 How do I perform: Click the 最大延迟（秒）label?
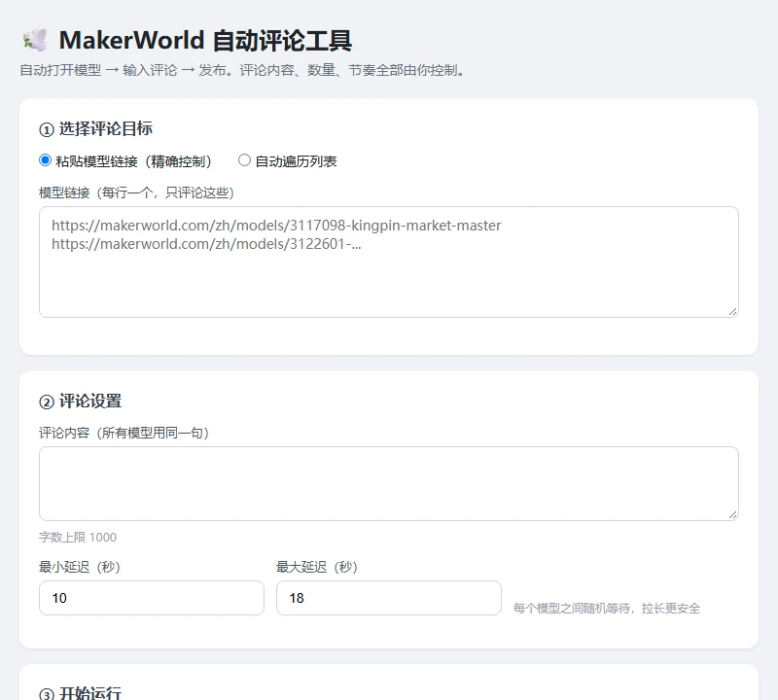point(317,567)
